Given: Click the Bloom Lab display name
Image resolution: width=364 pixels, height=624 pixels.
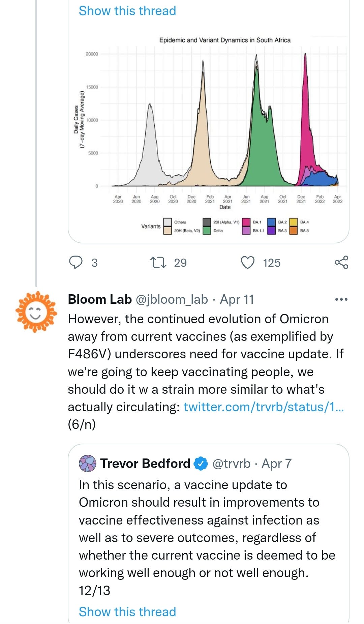Looking at the screenshot, I should coord(100,299).
